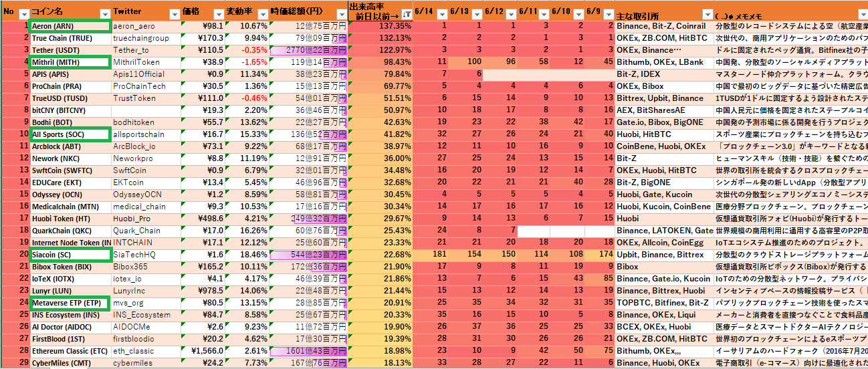The width and height of the screenshot is (868, 369).
Task: Open the 主な取引所 column filter dropdown
Action: (708, 14)
